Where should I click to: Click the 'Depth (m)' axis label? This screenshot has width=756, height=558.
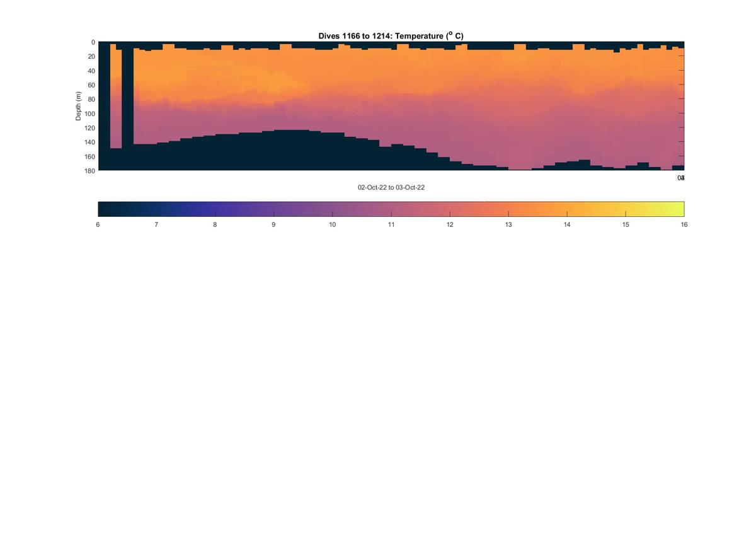click(79, 106)
